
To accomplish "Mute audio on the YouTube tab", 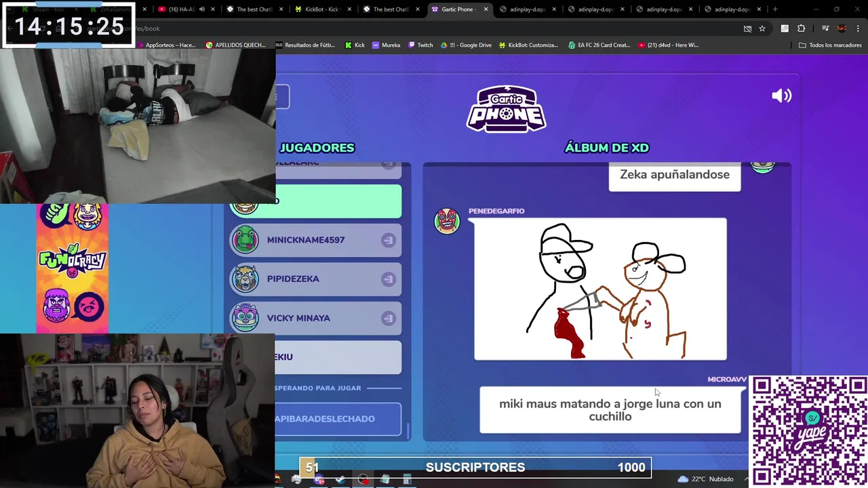I will pos(201,9).
